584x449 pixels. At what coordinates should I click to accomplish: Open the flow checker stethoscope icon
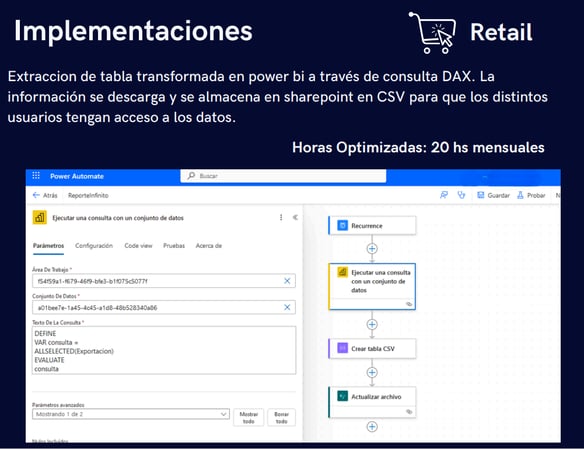pyautogui.click(x=461, y=195)
